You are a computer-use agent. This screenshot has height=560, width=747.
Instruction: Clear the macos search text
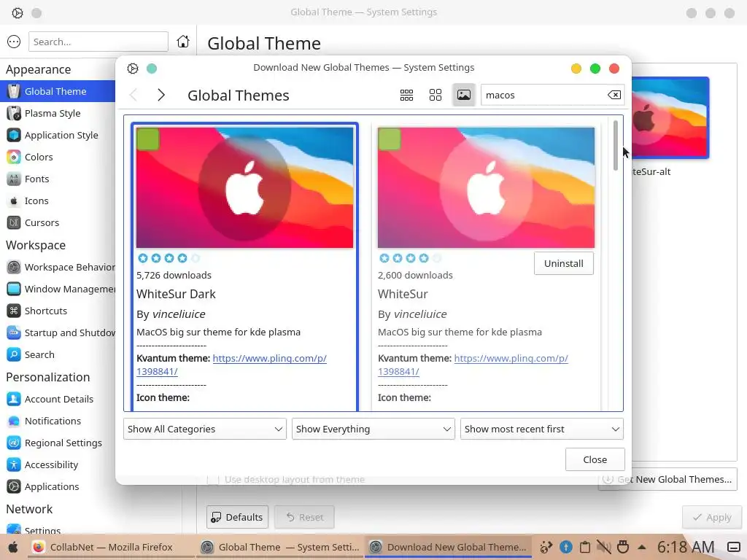click(614, 95)
